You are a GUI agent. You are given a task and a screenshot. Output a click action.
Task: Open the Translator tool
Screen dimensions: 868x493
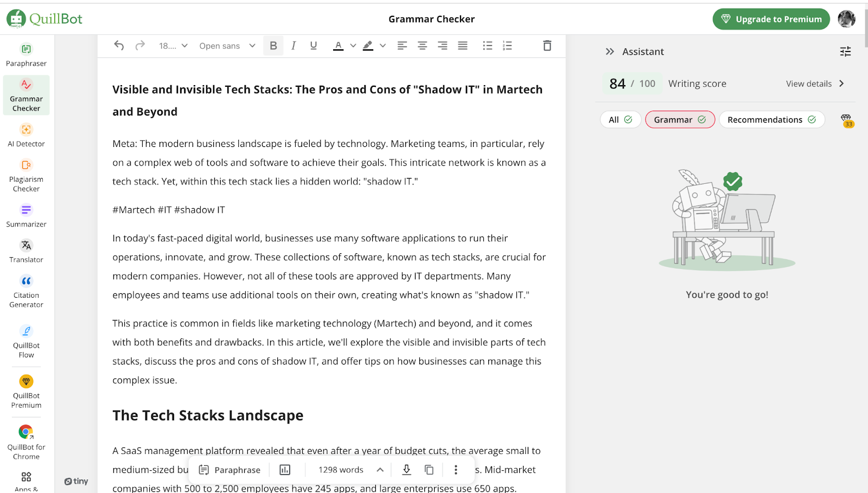26,251
